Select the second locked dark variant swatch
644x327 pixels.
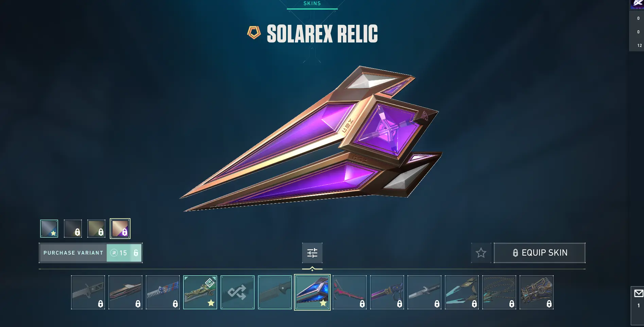(73, 228)
